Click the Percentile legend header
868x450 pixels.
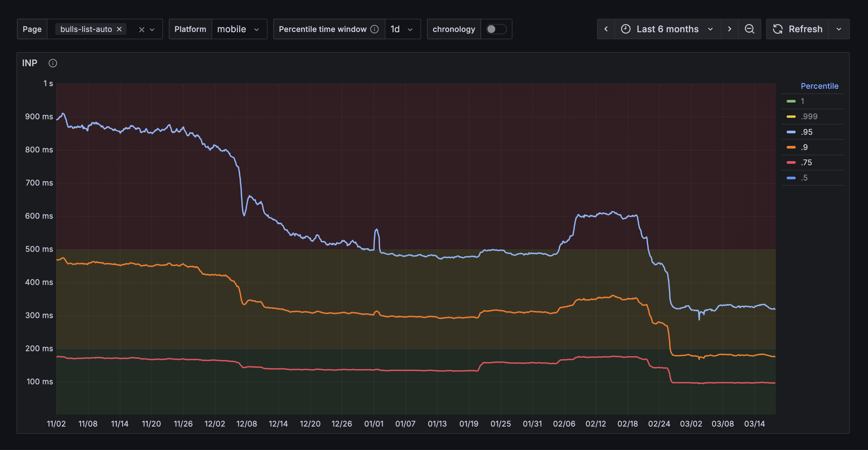(x=819, y=86)
